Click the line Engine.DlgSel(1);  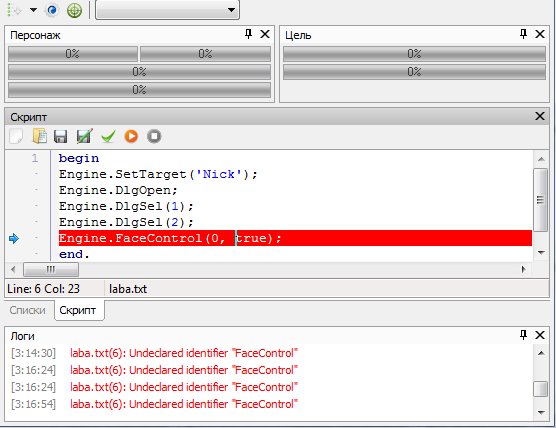click(126, 206)
